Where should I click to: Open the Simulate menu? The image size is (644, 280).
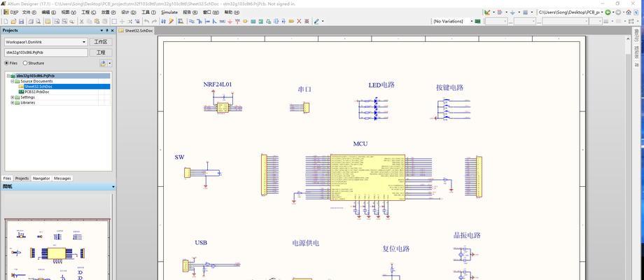(x=169, y=12)
